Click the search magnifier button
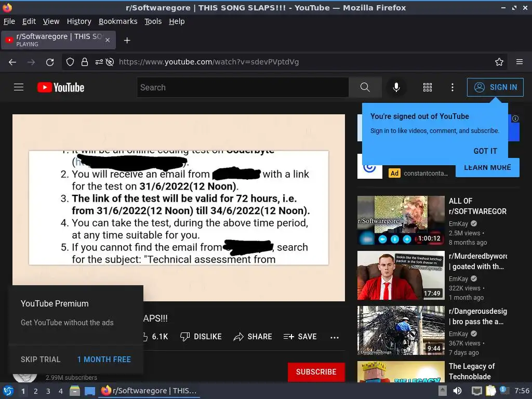 pyautogui.click(x=365, y=87)
